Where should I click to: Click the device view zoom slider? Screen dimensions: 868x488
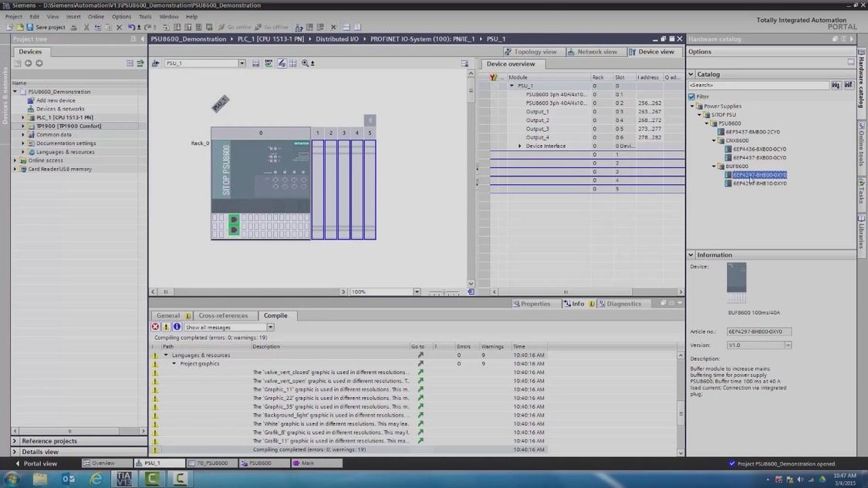click(x=444, y=292)
